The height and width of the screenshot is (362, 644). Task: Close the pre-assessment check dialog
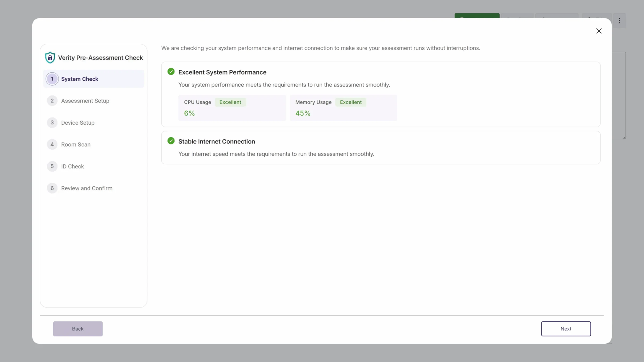coord(599,31)
